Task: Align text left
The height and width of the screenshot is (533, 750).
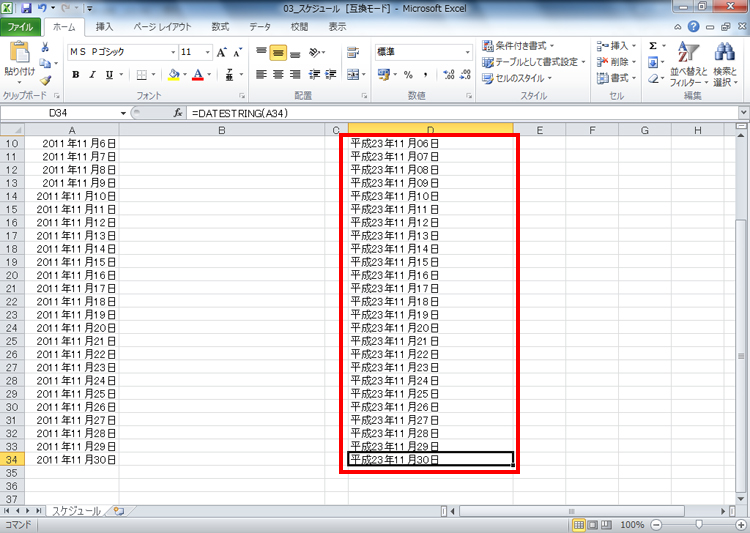Action: point(261,75)
